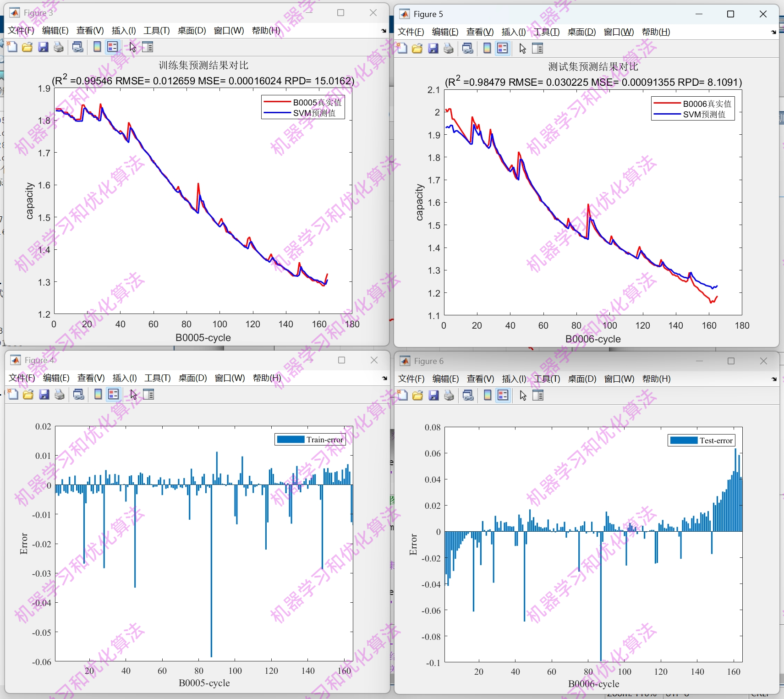Image resolution: width=784 pixels, height=699 pixels.
Task: Click Print Figure icon in Figure 3 toolbar
Action: pyautogui.click(x=58, y=47)
